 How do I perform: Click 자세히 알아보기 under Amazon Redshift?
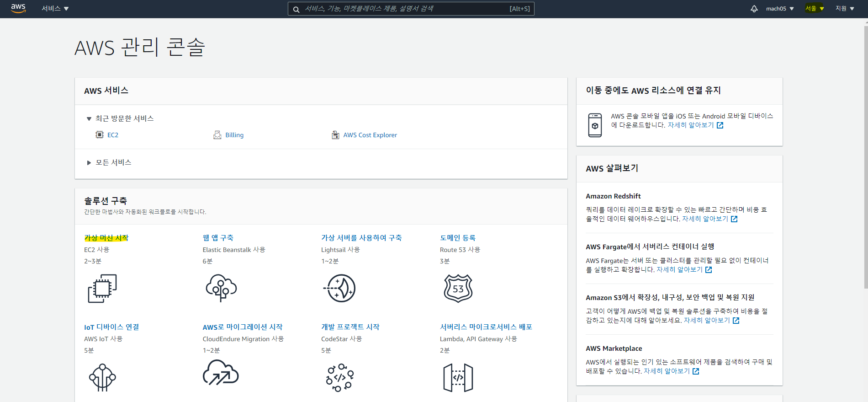(705, 219)
